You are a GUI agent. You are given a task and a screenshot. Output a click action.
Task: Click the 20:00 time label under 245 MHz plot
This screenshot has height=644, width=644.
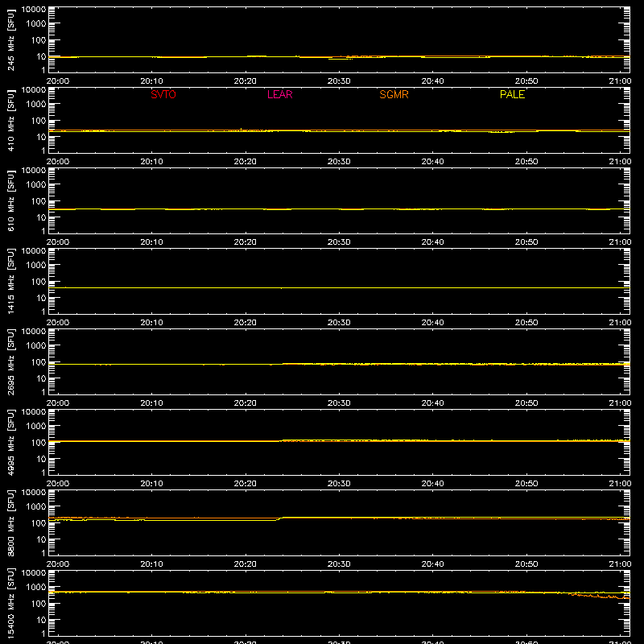pos(58,81)
